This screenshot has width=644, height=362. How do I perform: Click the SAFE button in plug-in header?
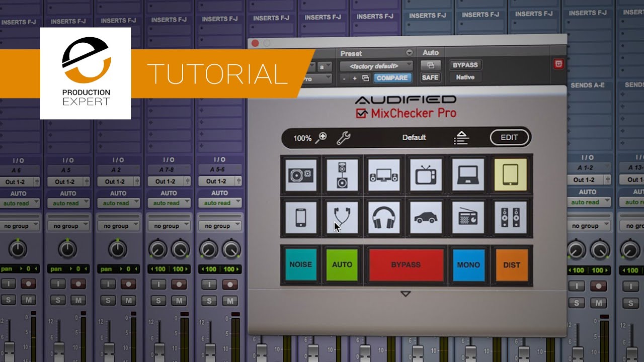(x=430, y=77)
